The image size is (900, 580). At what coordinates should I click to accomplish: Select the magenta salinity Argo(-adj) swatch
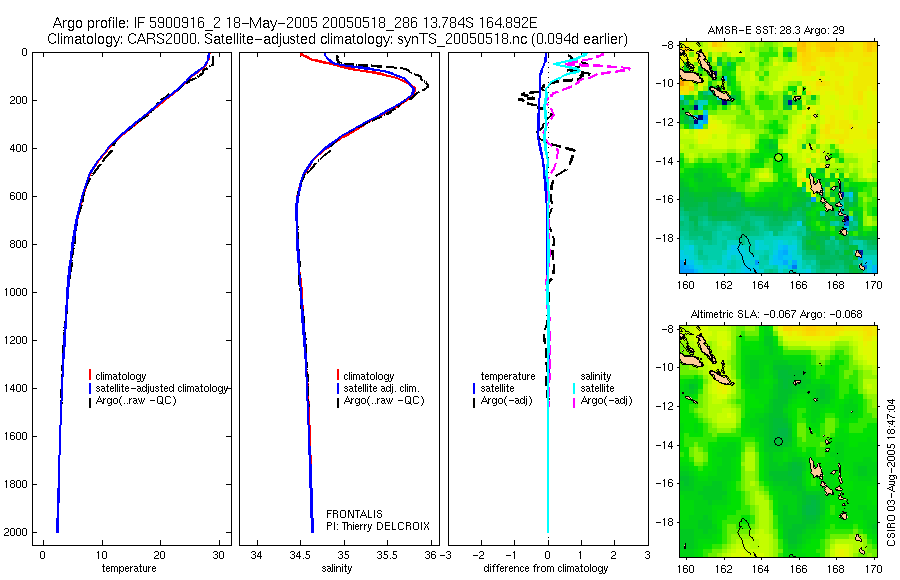point(574,401)
